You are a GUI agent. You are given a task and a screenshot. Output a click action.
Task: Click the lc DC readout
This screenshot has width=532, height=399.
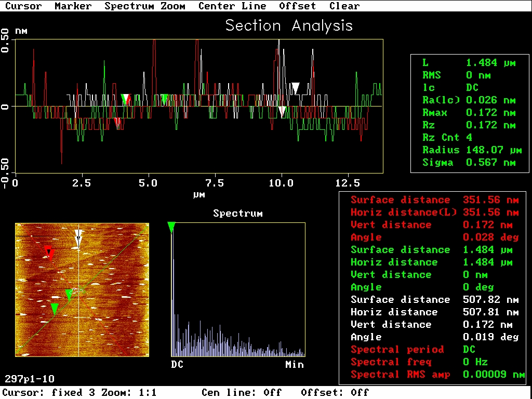(450, 87)
